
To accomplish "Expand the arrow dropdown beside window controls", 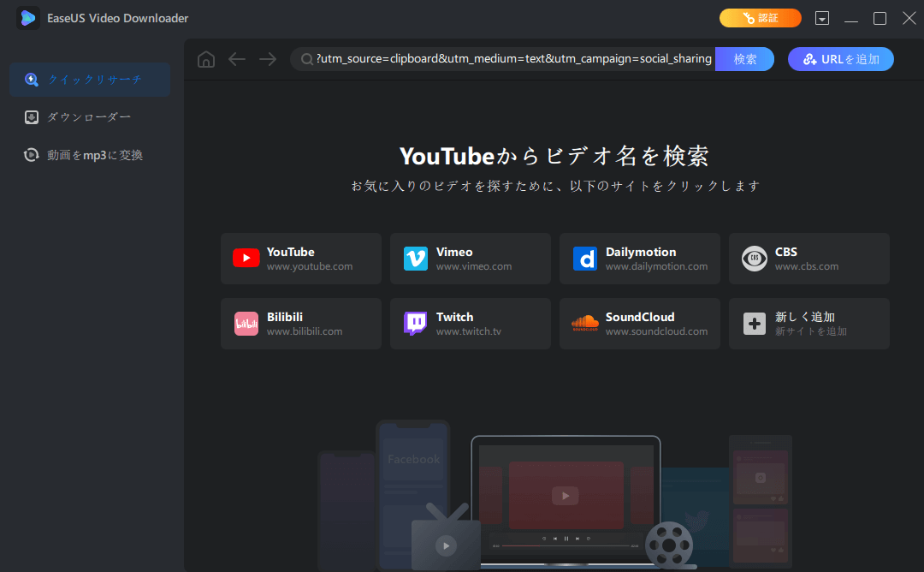I will [x=823, y=17].
